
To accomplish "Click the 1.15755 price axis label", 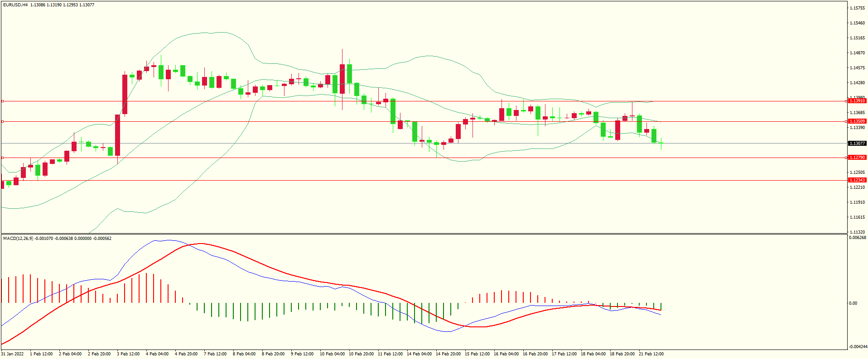I will pyautogui.click(x=858, y=8).
